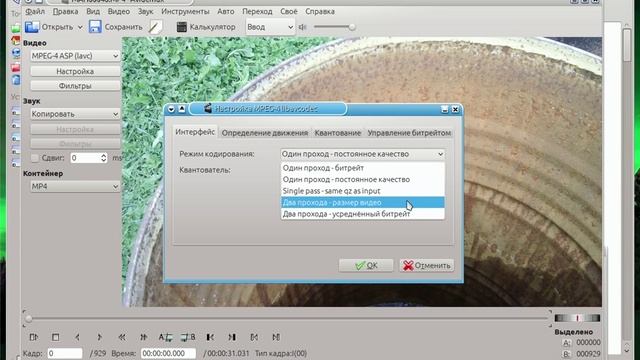Click the Stop button in playback controls
This screenshot has width=640, height=360.
56,337
